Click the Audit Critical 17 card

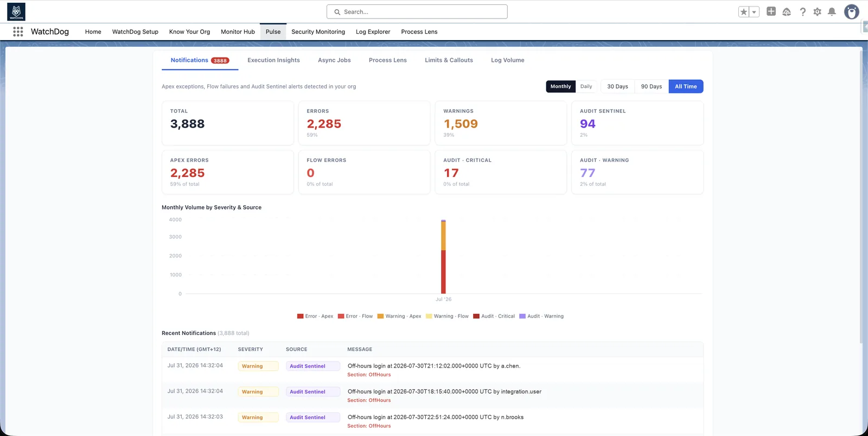click(501, 172)
